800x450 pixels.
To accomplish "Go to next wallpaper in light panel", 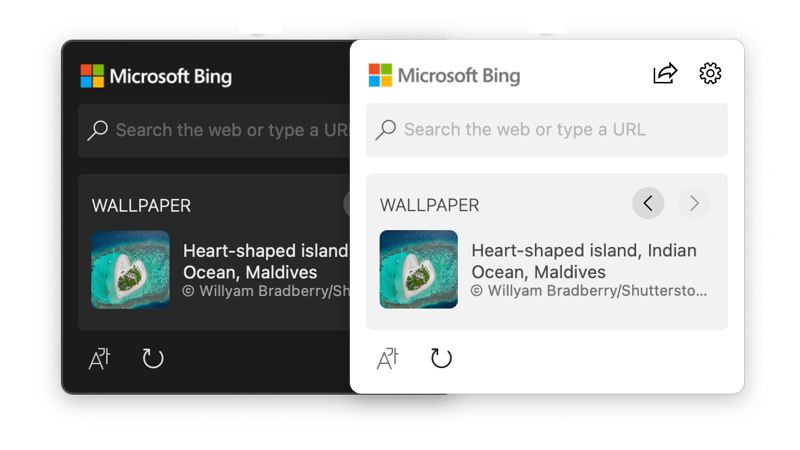I will [x=694, y=204].
